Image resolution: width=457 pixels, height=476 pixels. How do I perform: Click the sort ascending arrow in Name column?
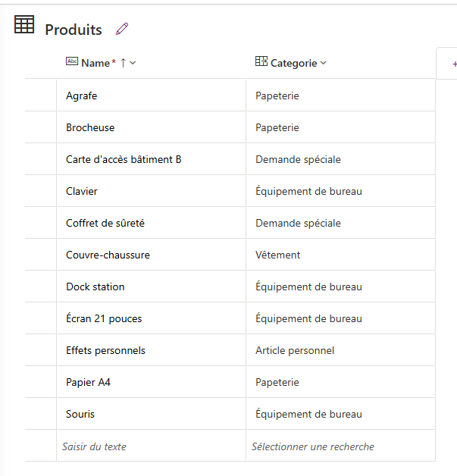(123, 63)
